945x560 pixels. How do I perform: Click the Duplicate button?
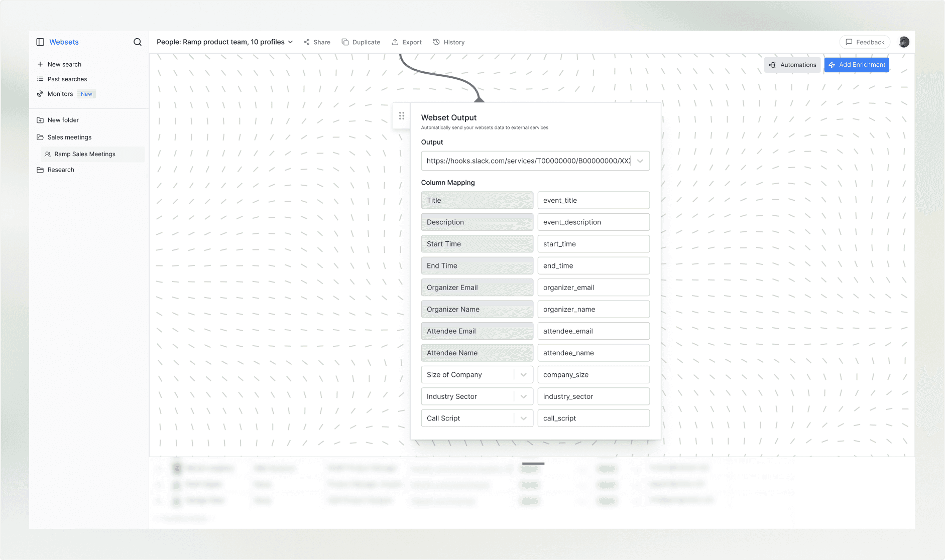[x=361, y=42]
